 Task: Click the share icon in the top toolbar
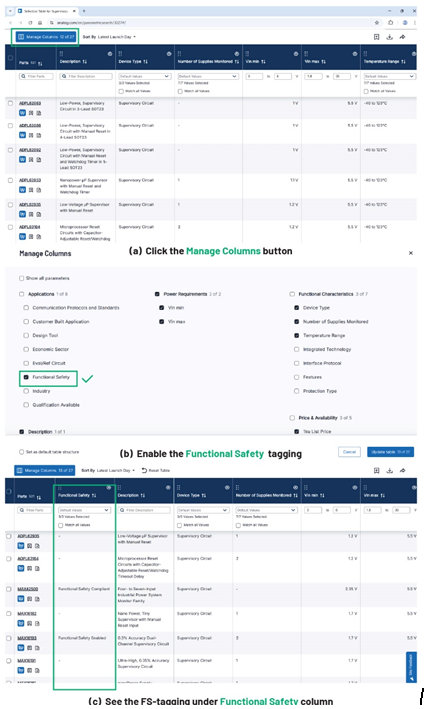[402, 37]
